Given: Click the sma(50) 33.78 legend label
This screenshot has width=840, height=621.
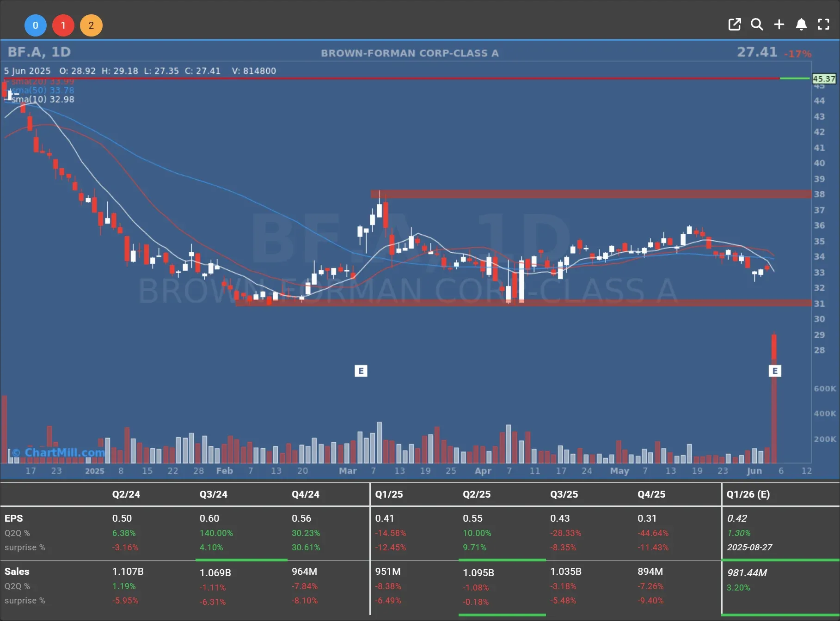Looking at the screenshot, I should pyautogui.click(x=43, y=90).
